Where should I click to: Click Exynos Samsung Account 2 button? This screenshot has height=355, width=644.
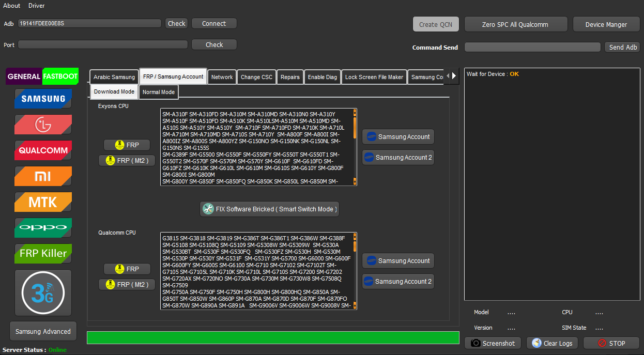tap(398, 158)
